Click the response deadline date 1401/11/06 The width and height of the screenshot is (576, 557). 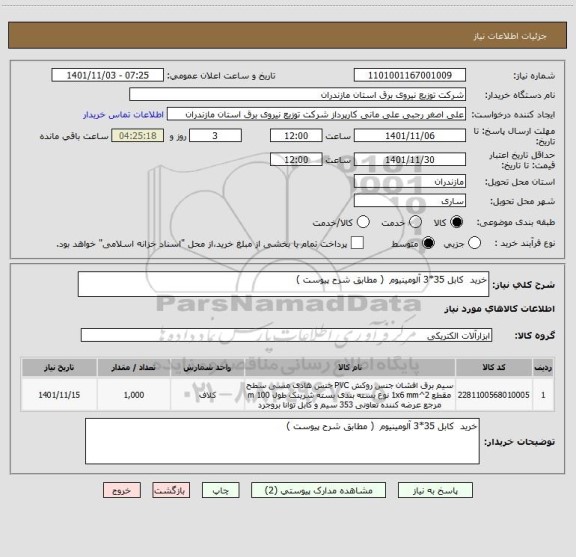coord(410,136)
